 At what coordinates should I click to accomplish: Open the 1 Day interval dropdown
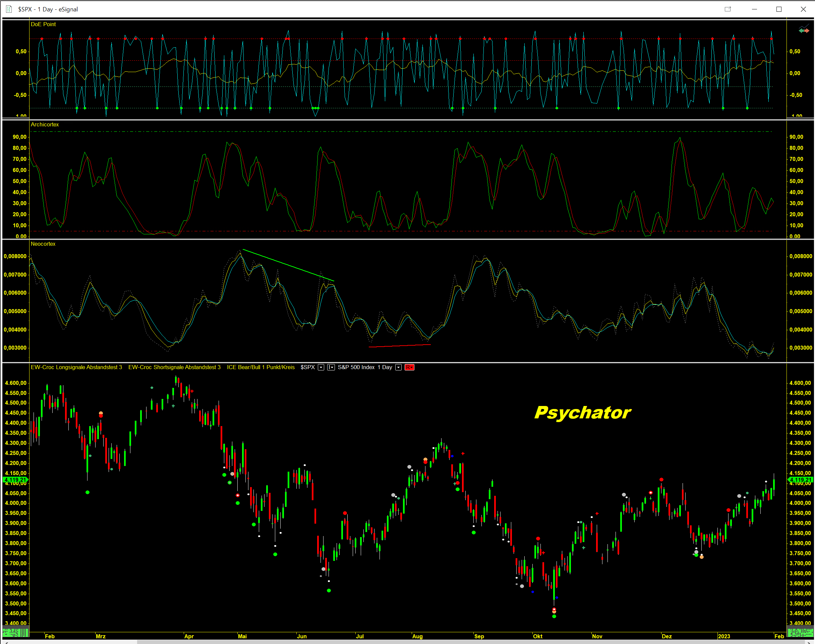coord(398,367)
